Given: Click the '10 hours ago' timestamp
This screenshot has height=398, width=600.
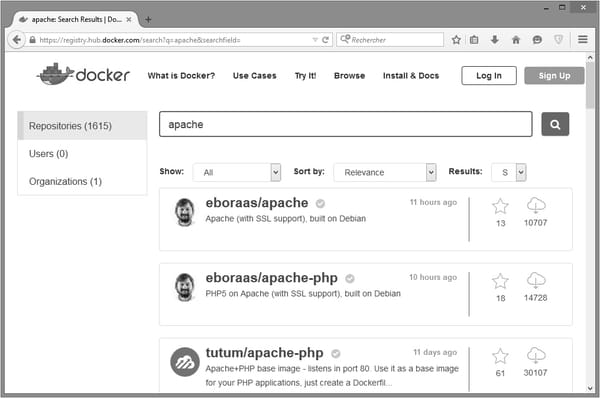Looking at the screenshot, I should pyautogui.click(x=433, y=277).
